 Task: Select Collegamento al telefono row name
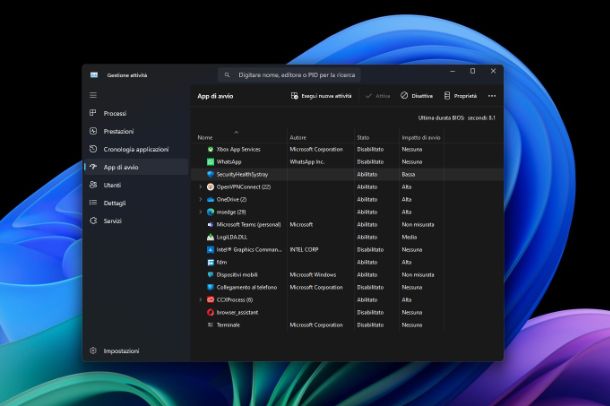point(247,287)
